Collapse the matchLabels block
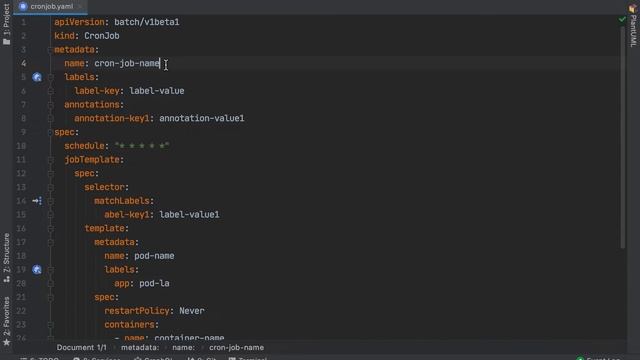This screenshot has height=360, width=640. (50, 201)
